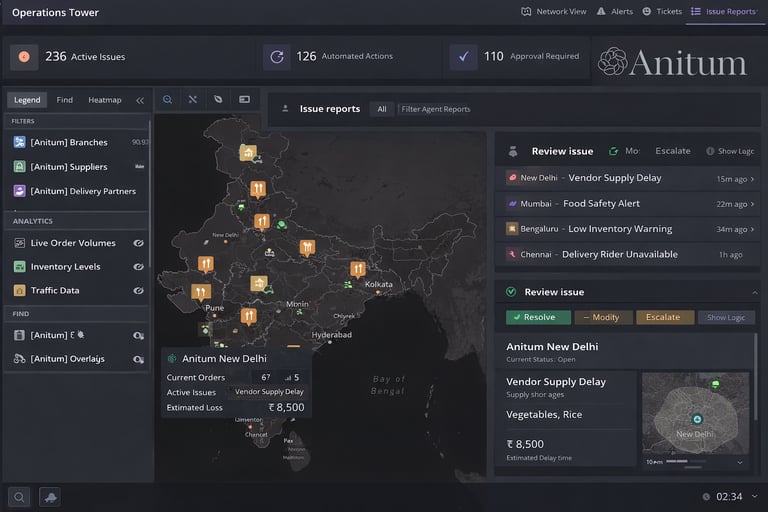Expand Mumbai issue row chevron

click(x=752, y=204)
